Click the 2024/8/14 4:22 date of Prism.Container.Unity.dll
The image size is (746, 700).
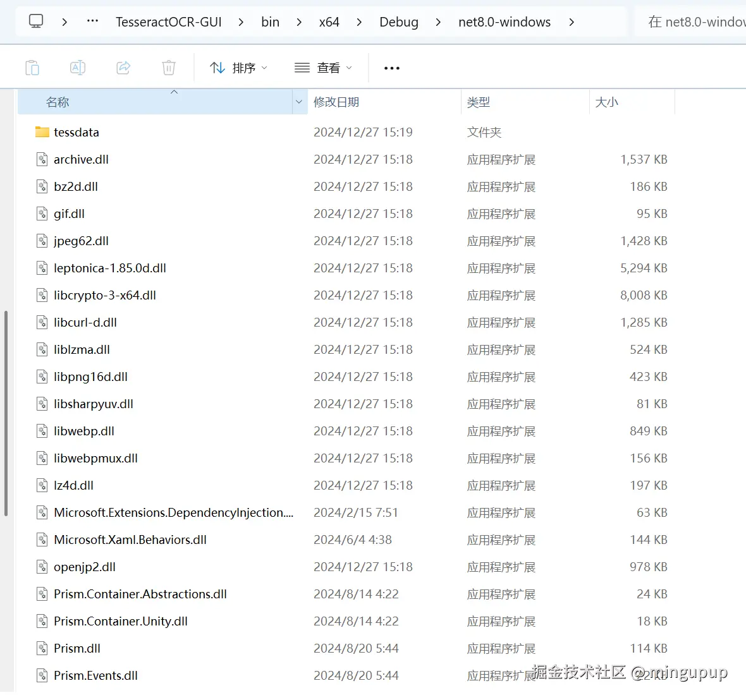356,621
